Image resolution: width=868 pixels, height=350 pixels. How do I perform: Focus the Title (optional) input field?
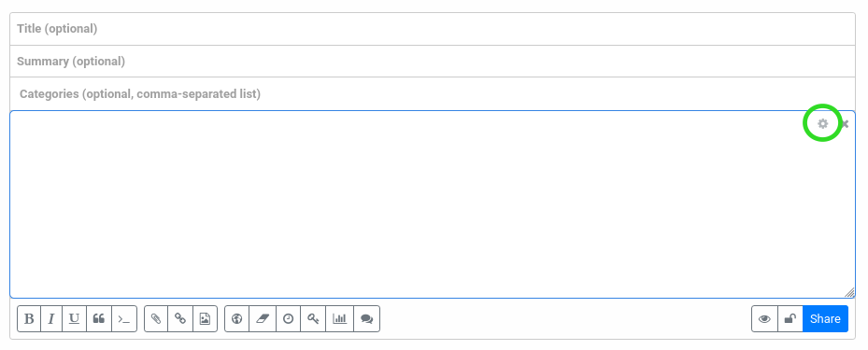point(433,29)
